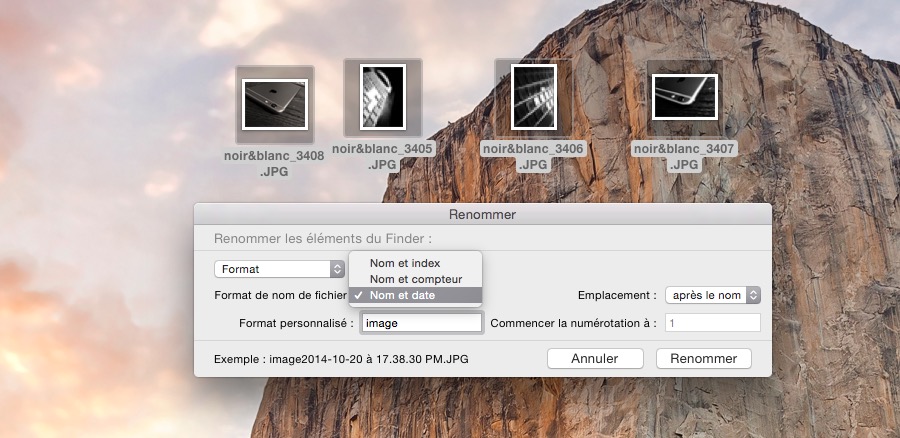Screen dimensions: 900x438
Task: Click the Renommer button
Action: click(704, 358)
